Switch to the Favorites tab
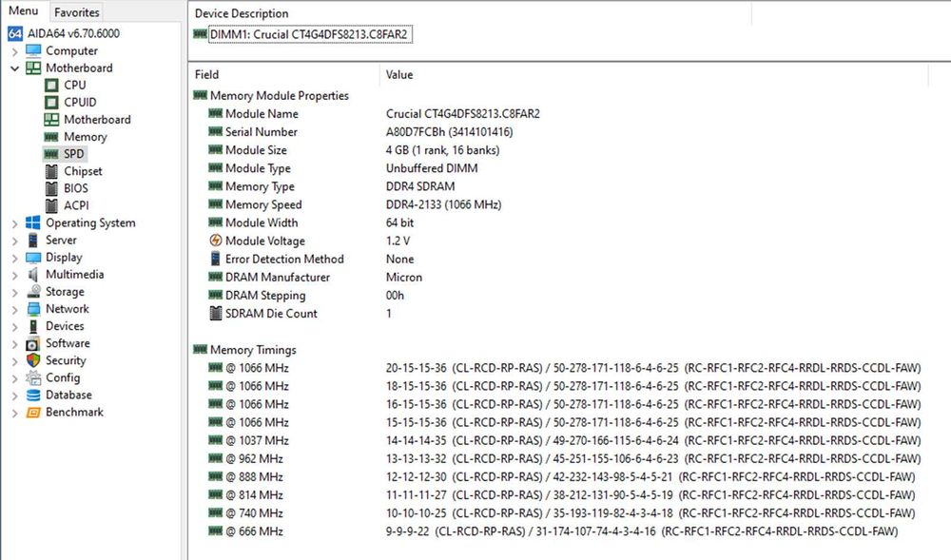Screen dimensions: 951x560 76,12
